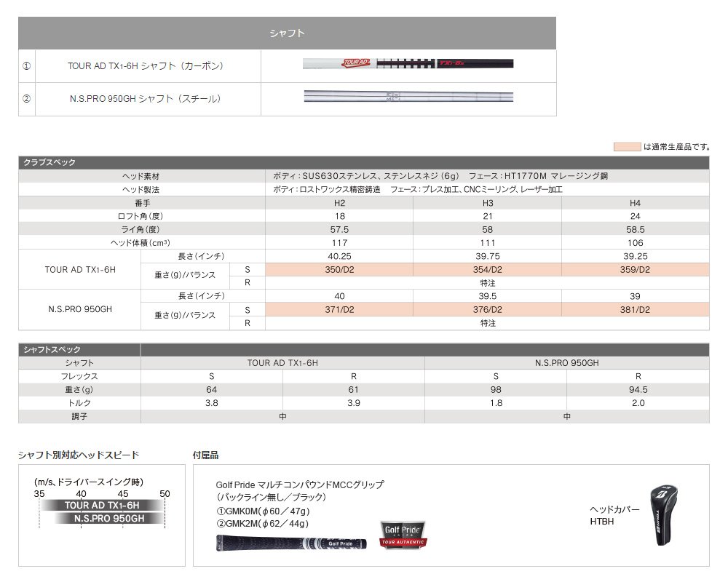Click the 'ライ角(度)' row label
The width and height of the screenshot is (728, 582).
coord(141,229)
